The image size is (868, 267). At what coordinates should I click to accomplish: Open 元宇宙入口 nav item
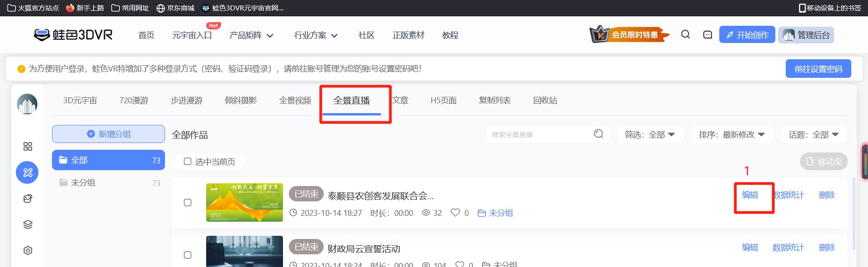(x=192, y=35)
